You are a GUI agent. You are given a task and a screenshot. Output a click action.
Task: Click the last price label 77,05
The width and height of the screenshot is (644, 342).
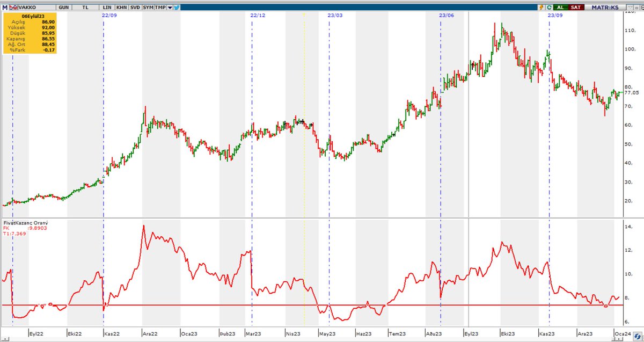[x=632, y=92]
